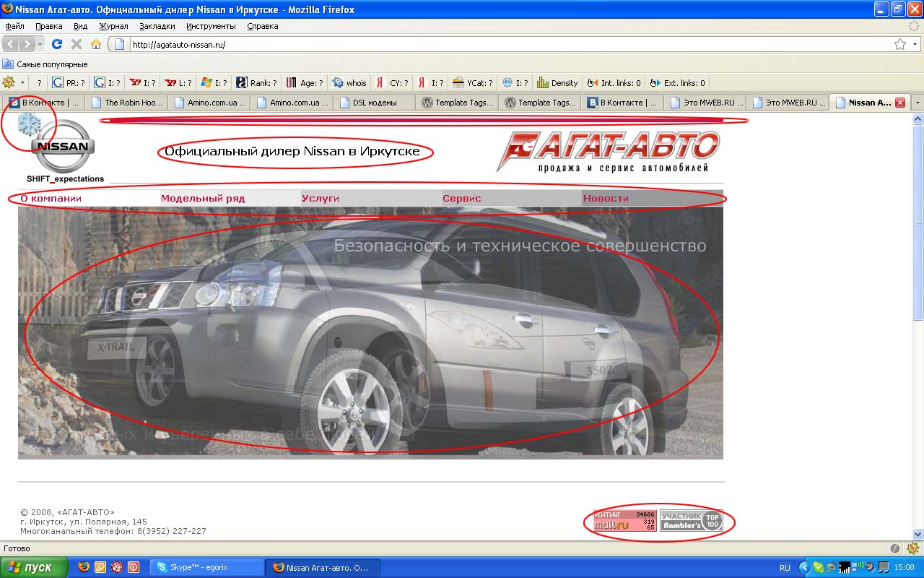
Task: Open the back/forward history dropdown
Action: point(40,44)
